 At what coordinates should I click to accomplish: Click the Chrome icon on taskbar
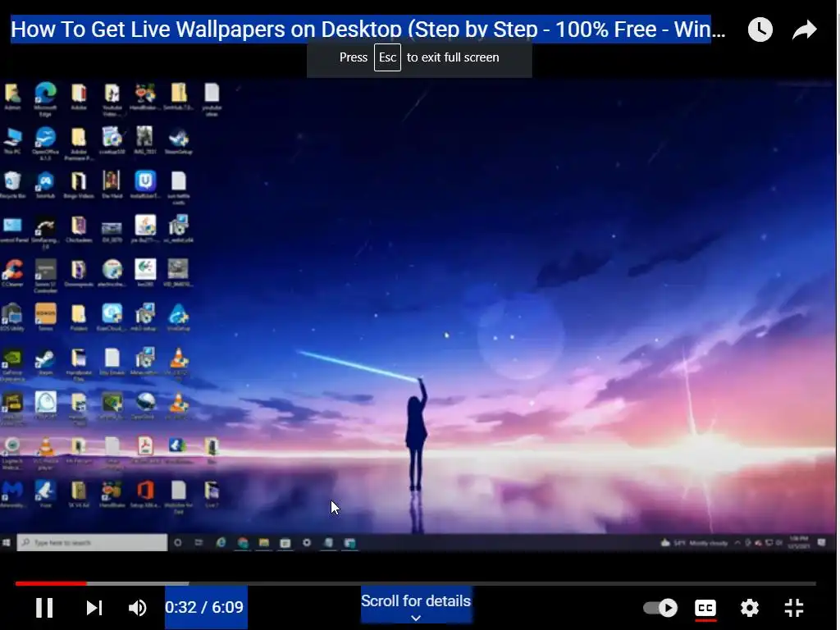coord(243,543)
